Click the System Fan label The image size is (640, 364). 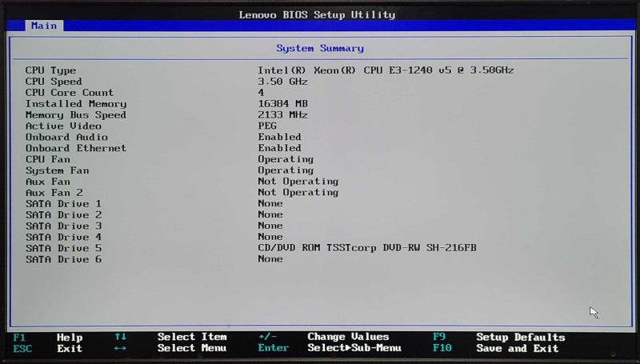57,170
